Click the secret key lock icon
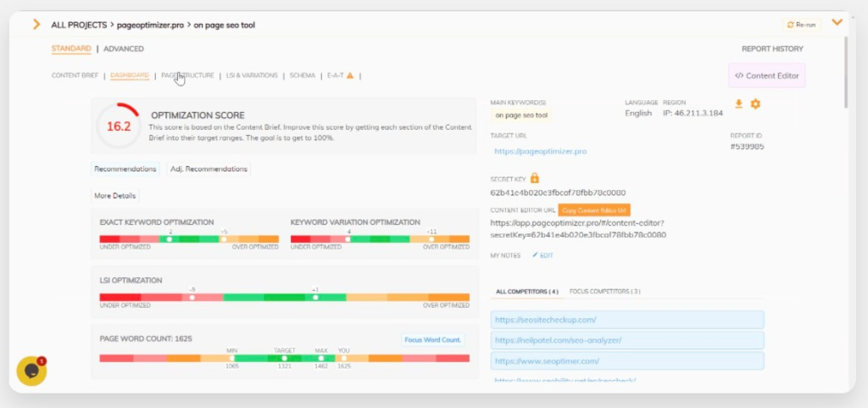Image resolution: width=868 pixels, height=408 pixels. click(x=535, y=178)
